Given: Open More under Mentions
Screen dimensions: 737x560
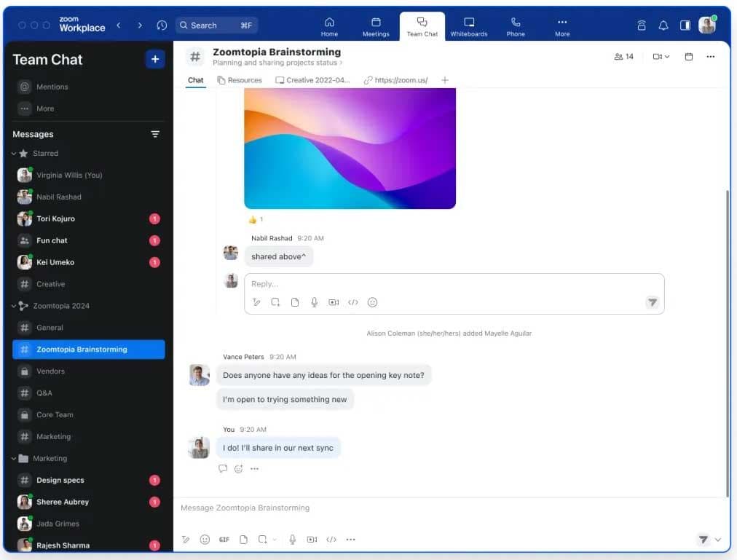Looking at the screenshot, I should [88, 109].
